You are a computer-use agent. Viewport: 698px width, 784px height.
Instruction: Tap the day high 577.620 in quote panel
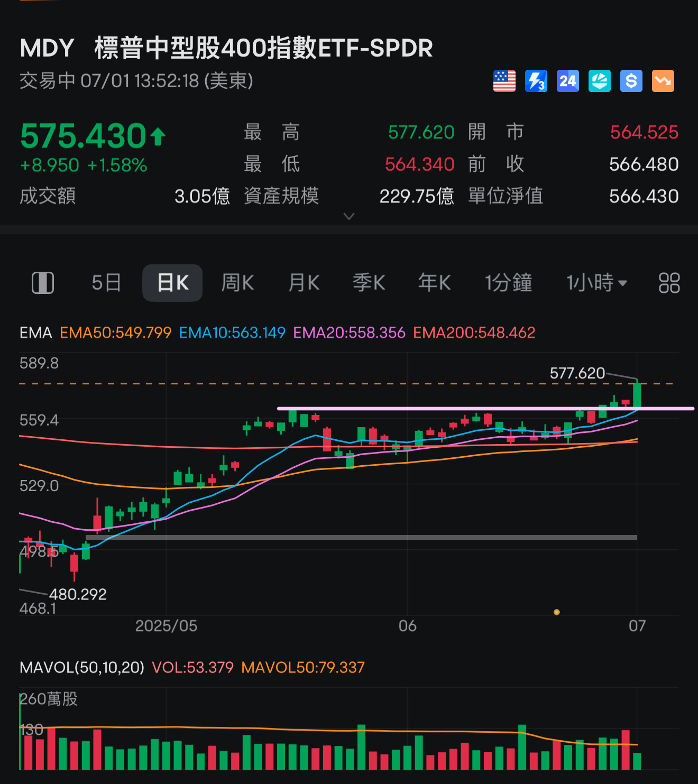pos(421,132)
